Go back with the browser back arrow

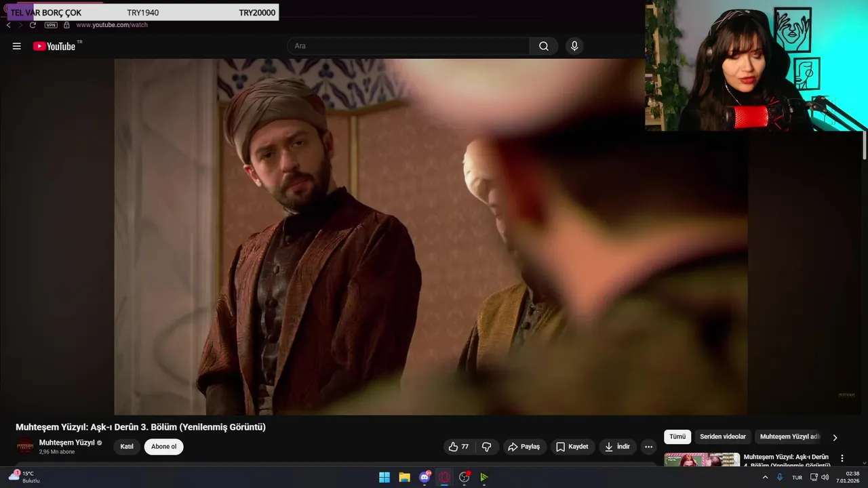pyautogui.click(x=8, y=25)
